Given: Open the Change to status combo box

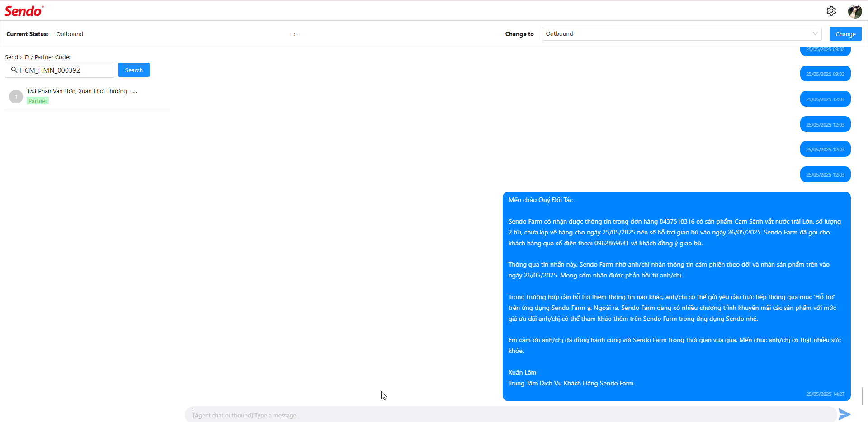Looking at the screenshot, I should click(682, 33).
